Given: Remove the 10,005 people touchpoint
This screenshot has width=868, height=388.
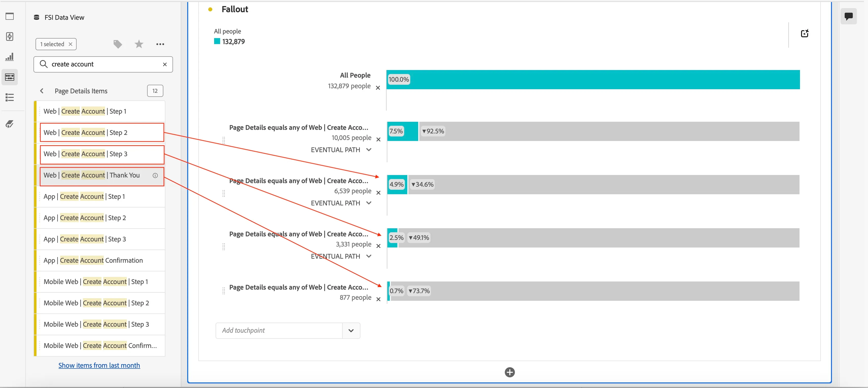Looking at the screenshot, I should pos(378,139).
